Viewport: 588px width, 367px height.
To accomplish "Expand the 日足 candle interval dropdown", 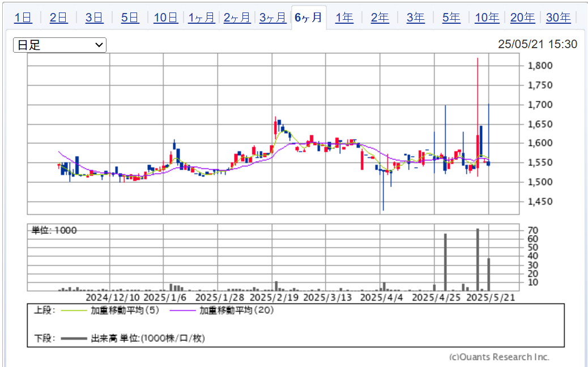I will [59, 45].
